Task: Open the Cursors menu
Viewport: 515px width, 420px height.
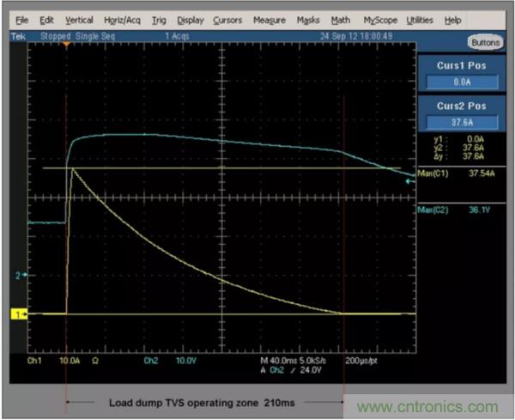Action: pyautogui.click(x=227, y=20)
